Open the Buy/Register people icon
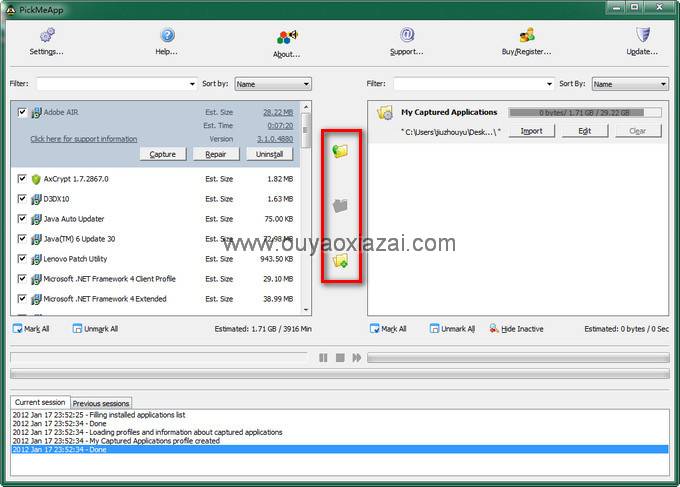This screenshot has width=680, height=487. (527, 35)
